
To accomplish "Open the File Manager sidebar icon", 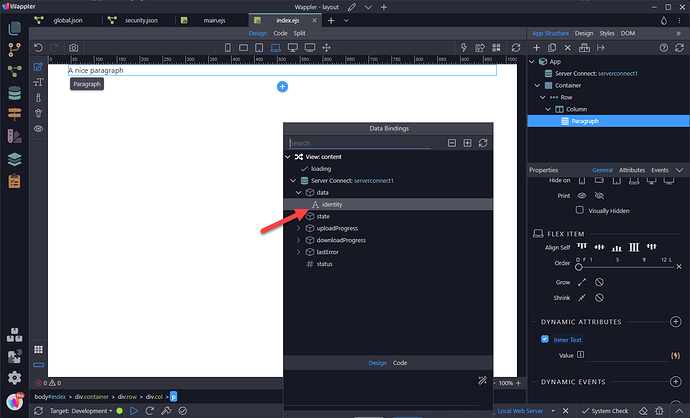I will coord(15,28).
